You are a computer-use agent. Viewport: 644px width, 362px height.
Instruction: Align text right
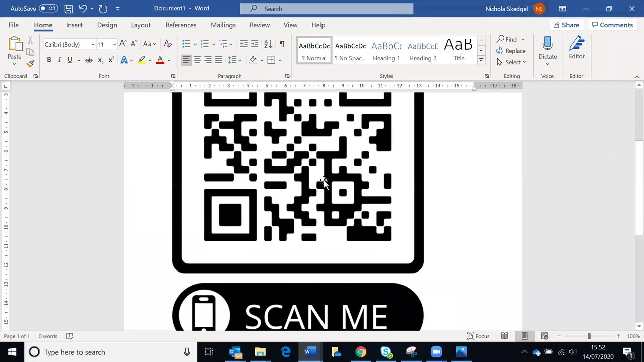(x=208, y=60)
